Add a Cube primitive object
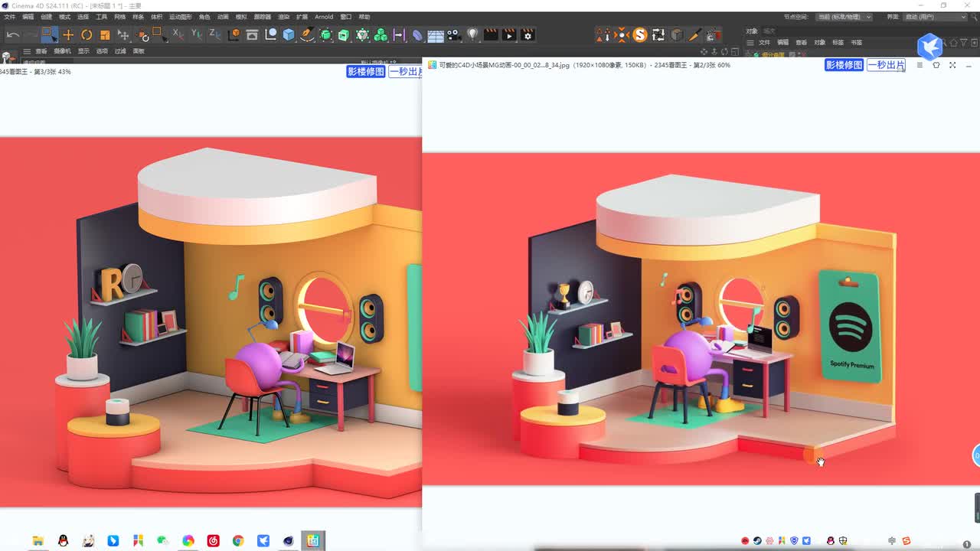 (289, 35)
